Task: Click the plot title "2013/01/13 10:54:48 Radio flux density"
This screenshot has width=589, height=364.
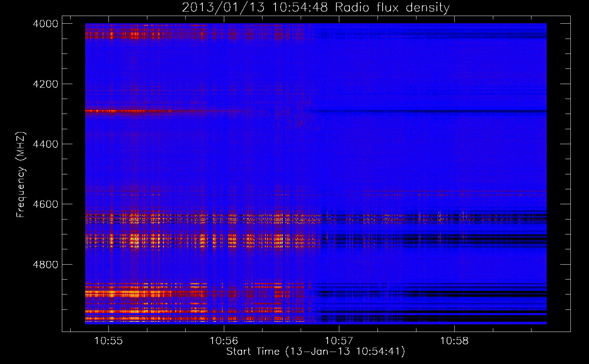Action: [316, 8]
